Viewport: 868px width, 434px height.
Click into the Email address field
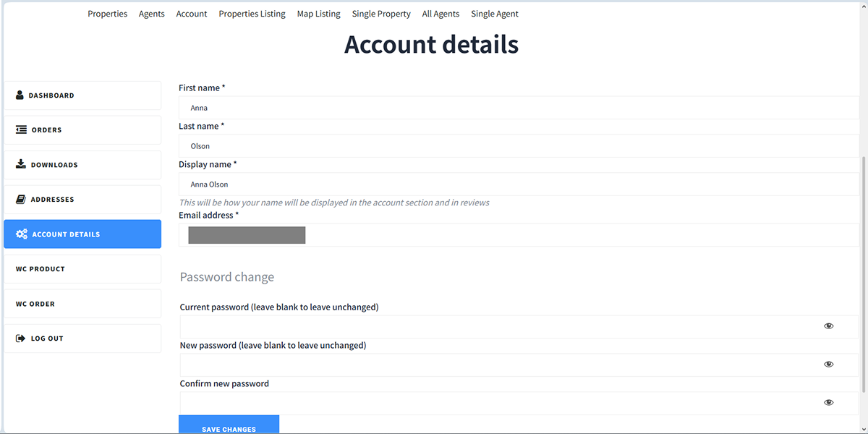pyautogui.click(x=519, y=235)
